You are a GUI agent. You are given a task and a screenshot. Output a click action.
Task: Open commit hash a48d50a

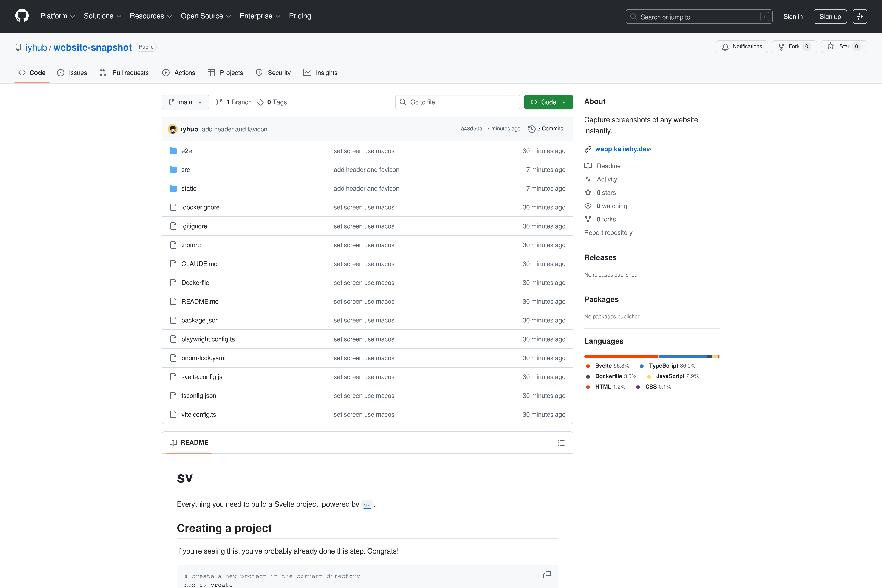[x=471, y=129]
